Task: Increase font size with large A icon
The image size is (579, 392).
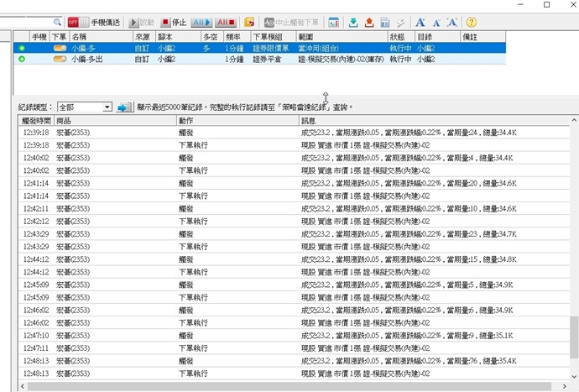Action: pos(420,23)
